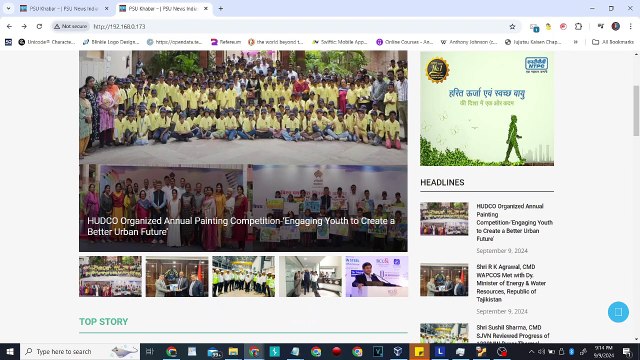Viewport: 640px width, 360px height.
Task: Select the fifth slider thumbnail of podium speaker
Action: coord(377,276)
